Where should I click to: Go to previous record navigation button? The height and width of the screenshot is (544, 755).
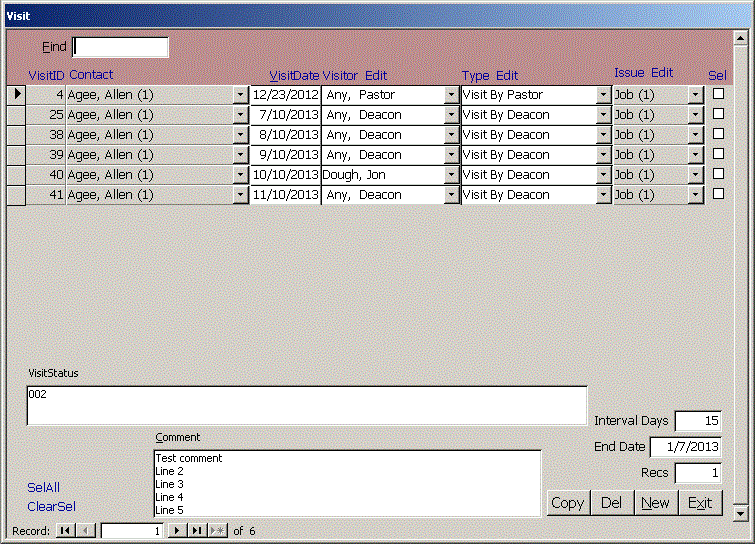(86, 531)
